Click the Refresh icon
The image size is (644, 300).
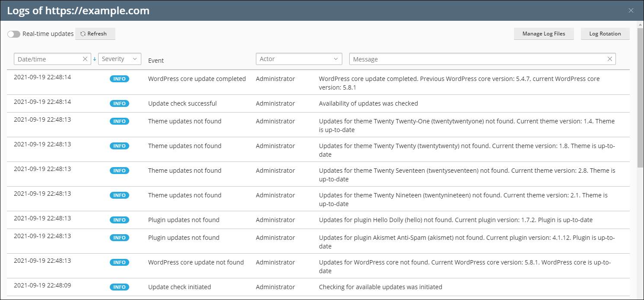83,33
